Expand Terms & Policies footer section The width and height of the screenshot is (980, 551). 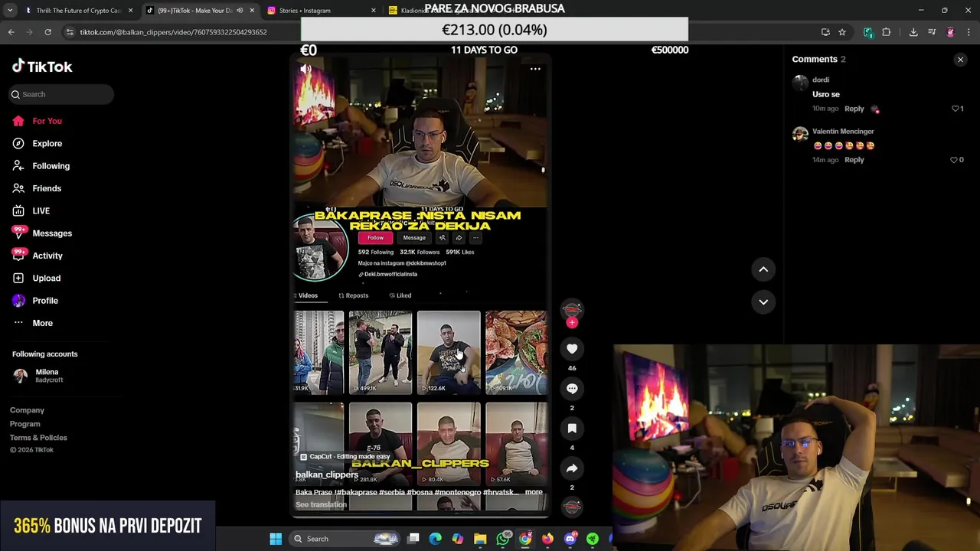(38, 438)
